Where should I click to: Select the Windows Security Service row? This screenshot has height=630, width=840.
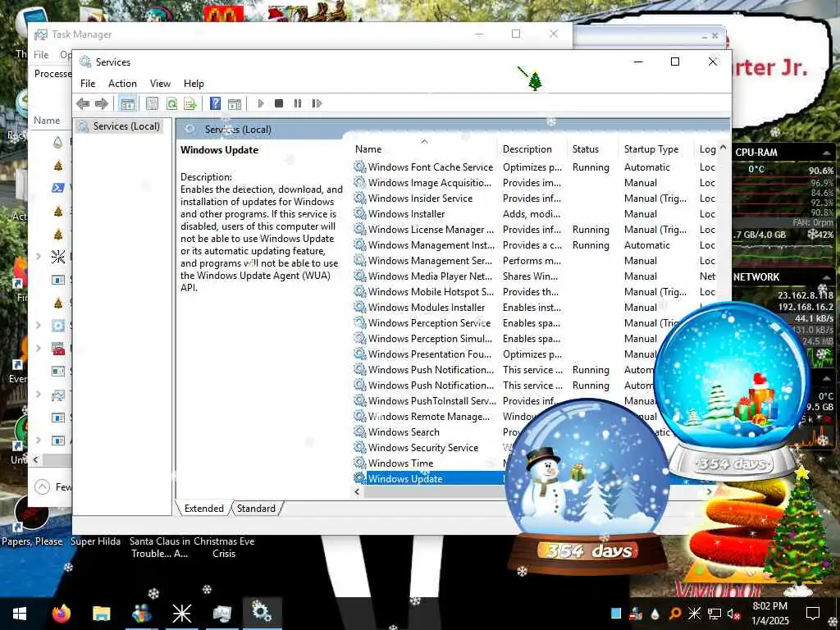coord(428,447)
